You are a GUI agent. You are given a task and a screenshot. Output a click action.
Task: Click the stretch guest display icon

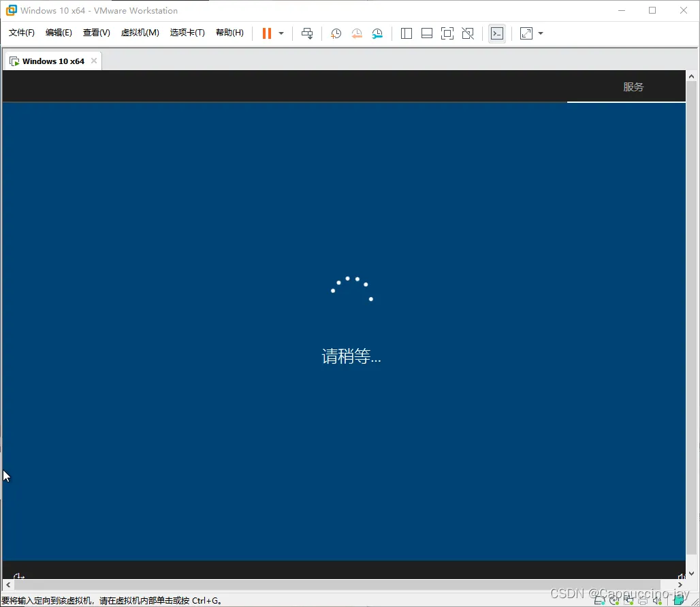tap(526, 33)
